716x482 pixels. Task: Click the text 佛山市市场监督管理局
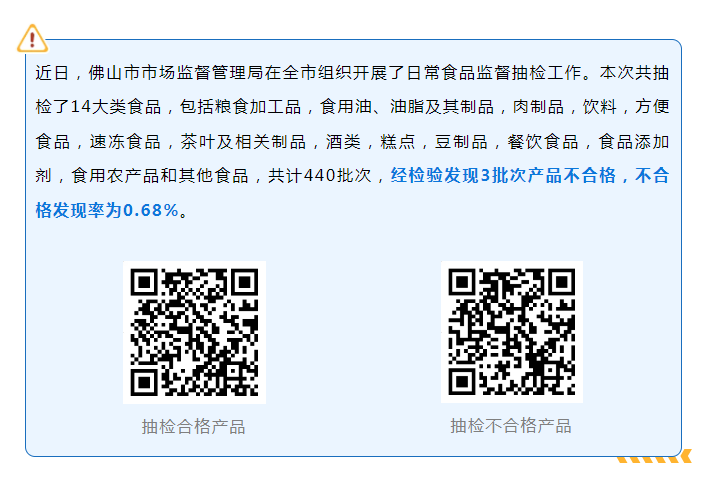coord(176,73)
